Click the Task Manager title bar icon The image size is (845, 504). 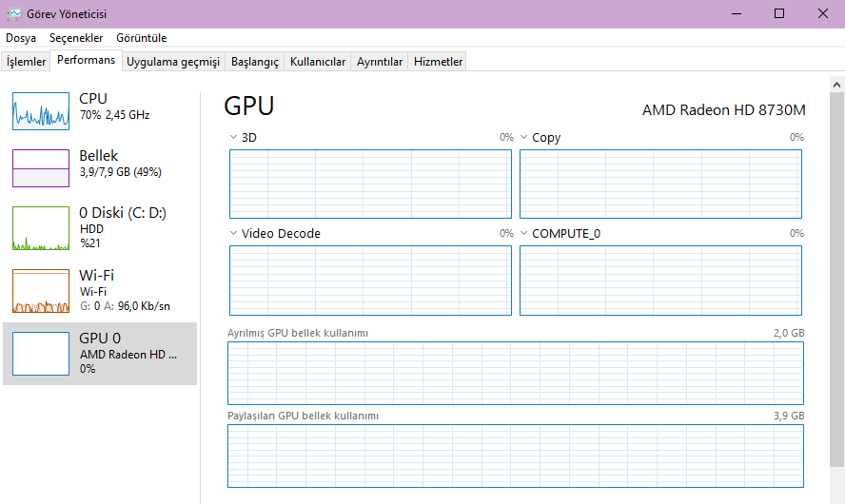tap(14, 14)
